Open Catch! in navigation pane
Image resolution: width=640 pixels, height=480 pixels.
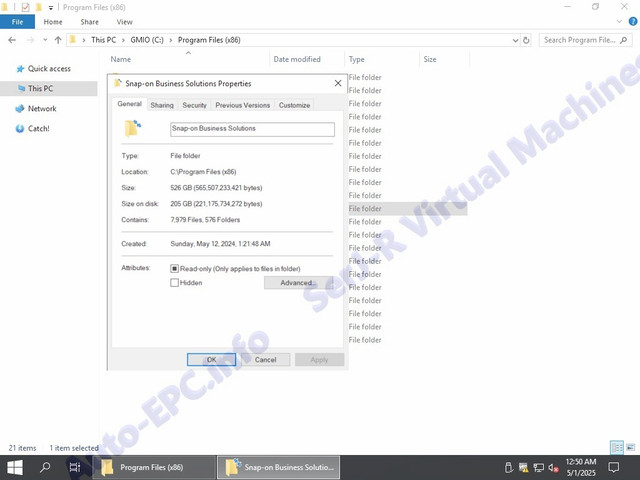(x=32, y=129)
